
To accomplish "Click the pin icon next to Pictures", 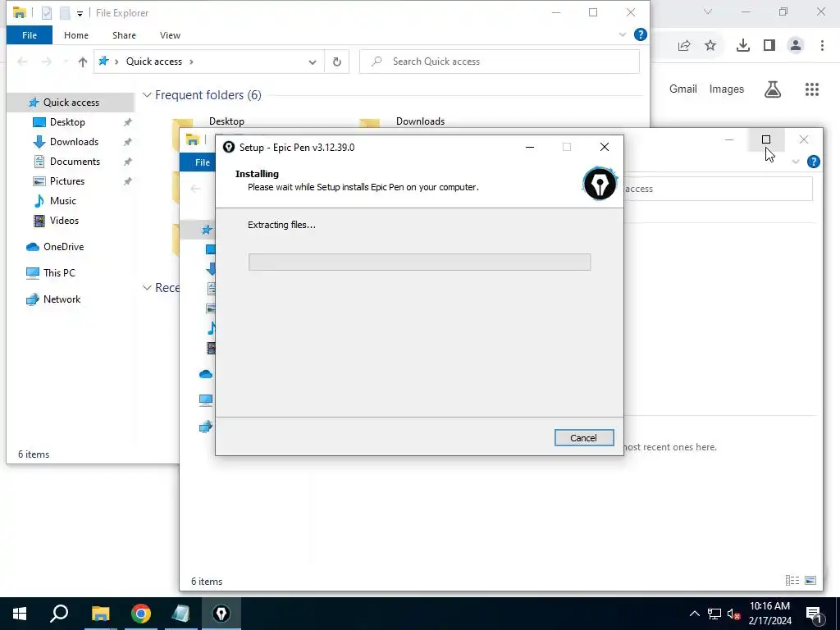I will coord(127,181).
